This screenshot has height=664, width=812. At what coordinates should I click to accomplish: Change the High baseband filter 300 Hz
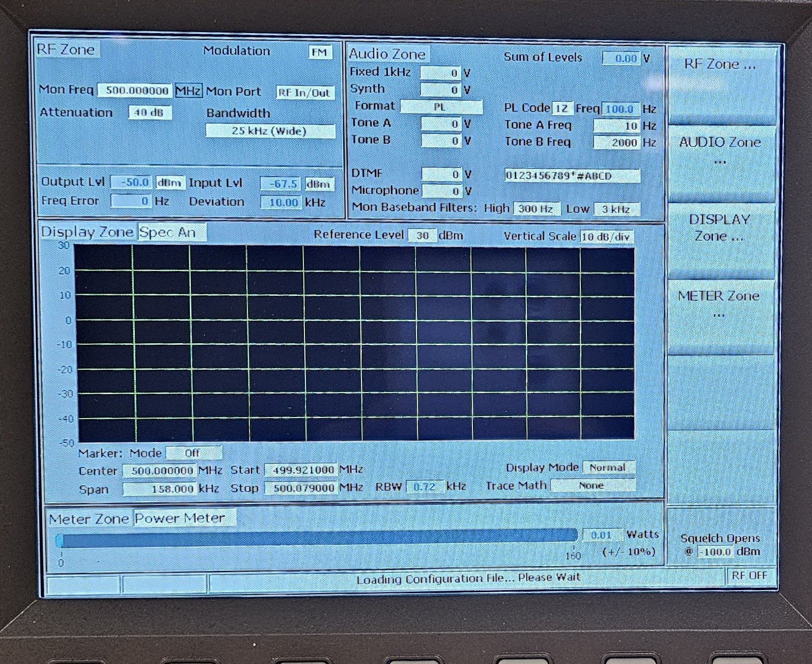[537, 209]
